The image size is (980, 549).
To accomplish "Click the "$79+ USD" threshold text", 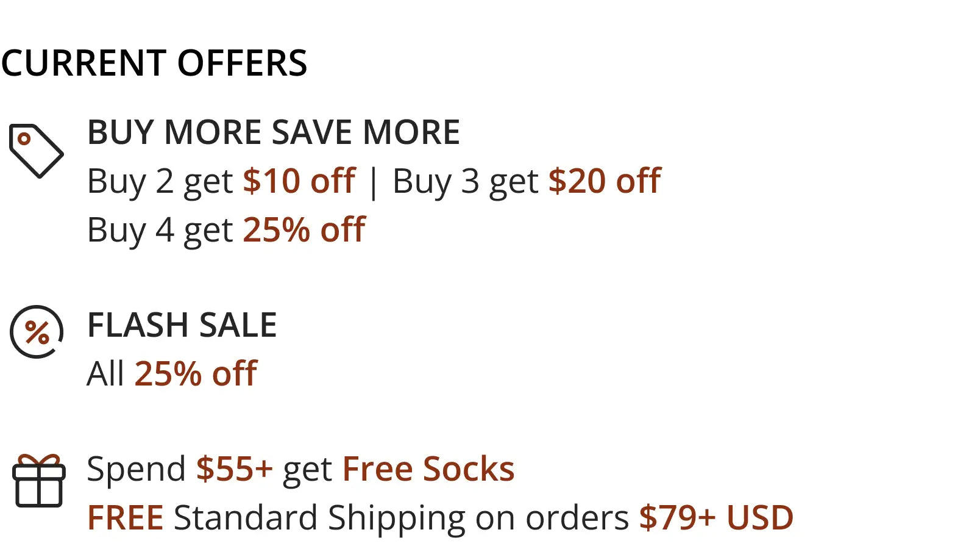I will click(716, 518).
